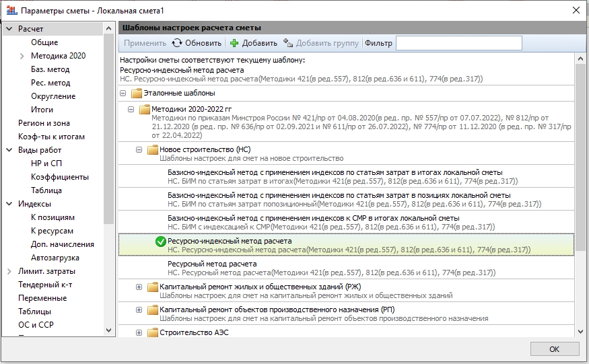The height and width of the screenshot is (364, 589).
Task: Collapse the Новое строительство (НС) node
Action: [x=139, y=149]
